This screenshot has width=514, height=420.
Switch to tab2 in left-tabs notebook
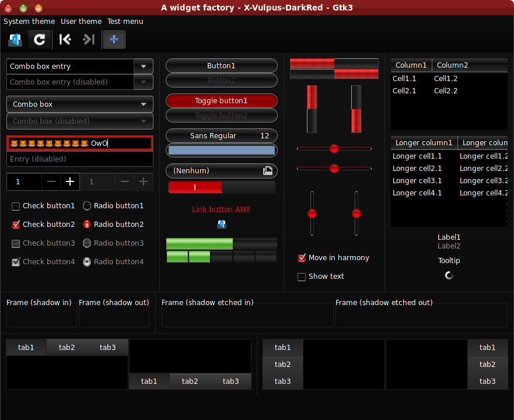click(282, 364)
